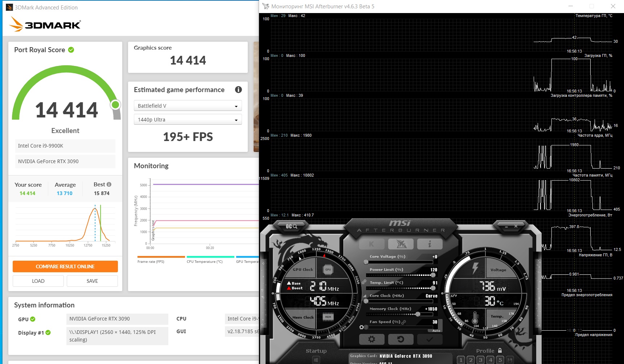Click the COMPARE RESULT ONLINE button
624x364 pixels.
click(65, 266)
